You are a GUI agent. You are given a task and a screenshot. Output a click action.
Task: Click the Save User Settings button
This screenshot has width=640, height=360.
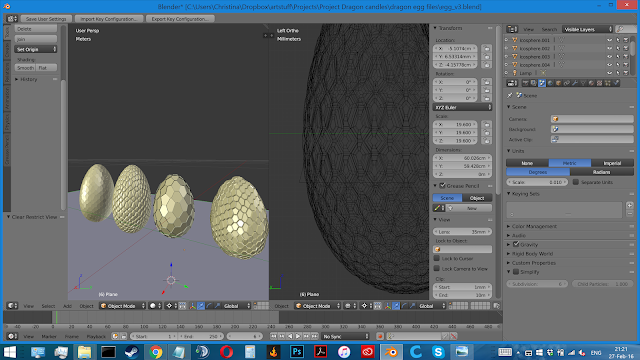[46, 19]
